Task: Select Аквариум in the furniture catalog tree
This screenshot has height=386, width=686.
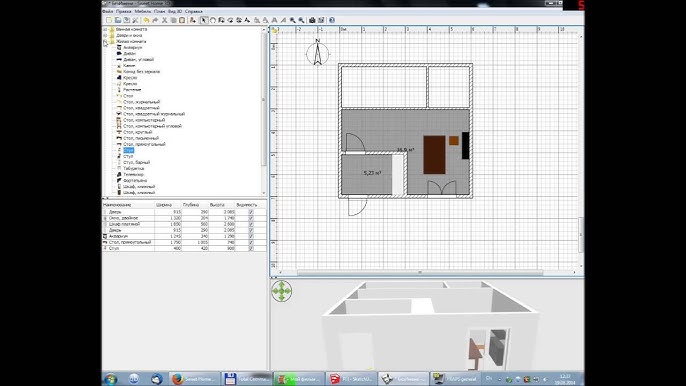Action: coord(133,47)
